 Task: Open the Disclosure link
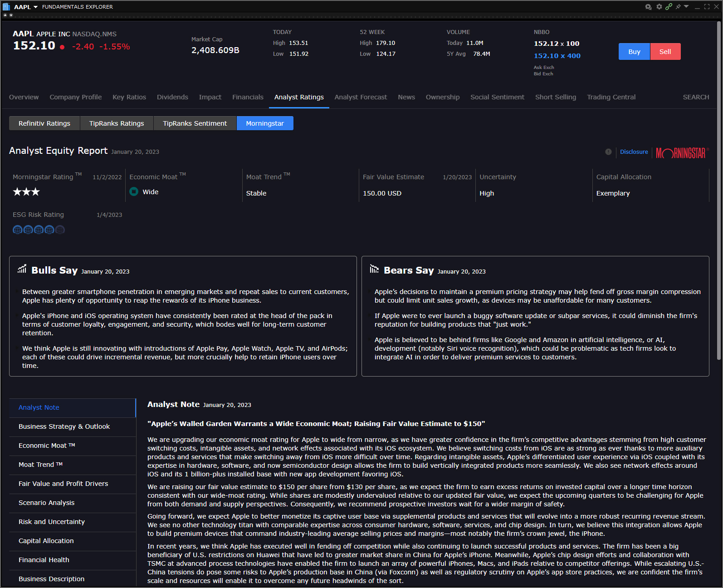[x=634, y=152]
